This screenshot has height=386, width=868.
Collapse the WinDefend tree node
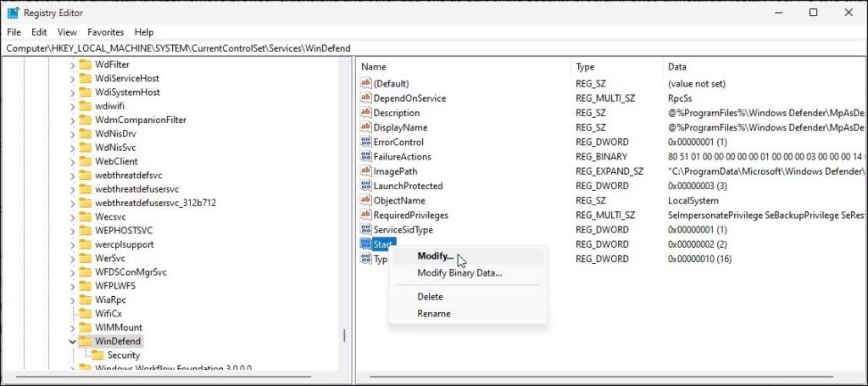coord(72,341)
